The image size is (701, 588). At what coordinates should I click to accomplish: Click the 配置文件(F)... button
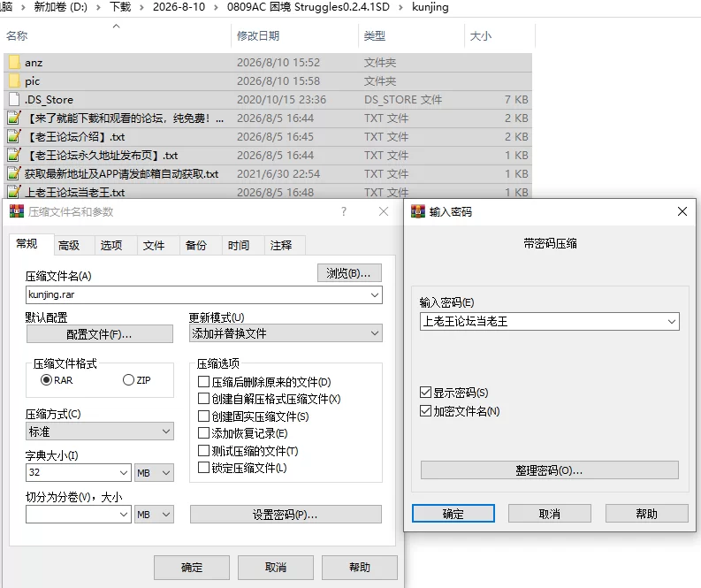99,334
